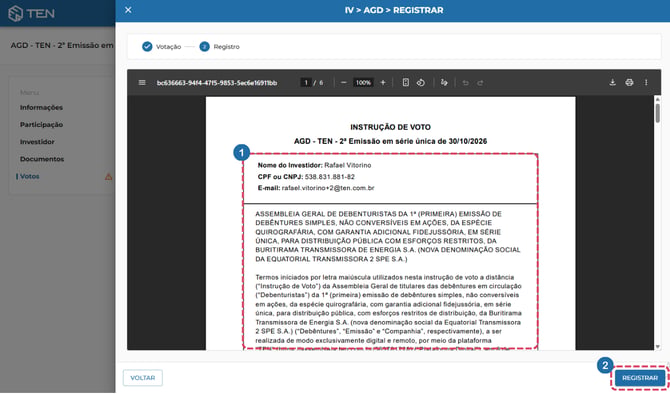Zoom in the PDF with the plus icon
Image resolution: width=670 pixels, height=394 pixels.
click(x=383, y=82)
